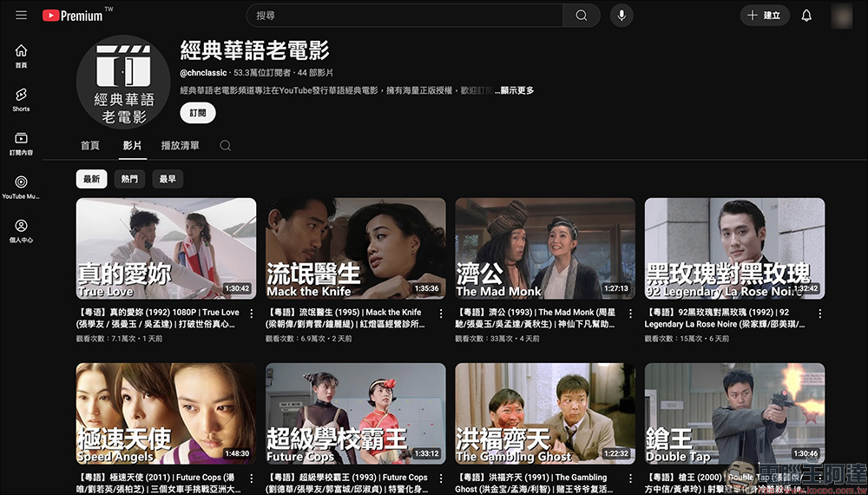Image resolution: width=868 pixels, height=495 pixels.
Task: Open title link 洪福齐天 (1991) The Gambling Ghost
Action: 534,483
